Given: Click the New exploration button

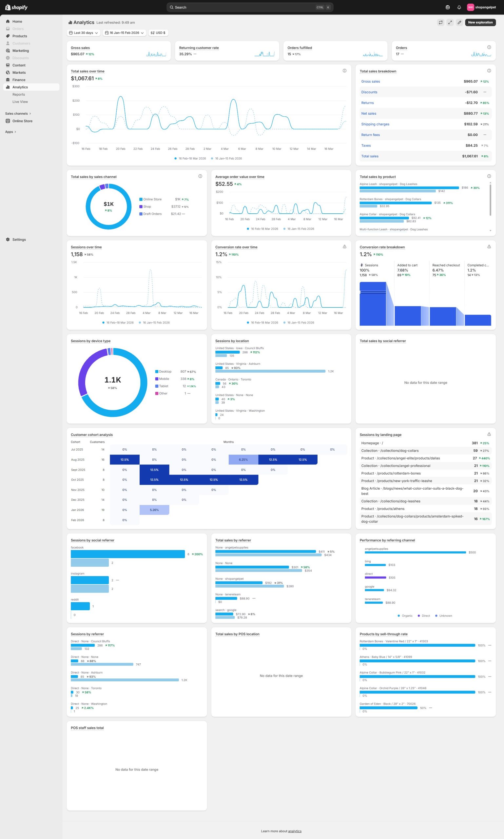Looking at the screenshot, I should pyautogui.click(x=480, y=22).
